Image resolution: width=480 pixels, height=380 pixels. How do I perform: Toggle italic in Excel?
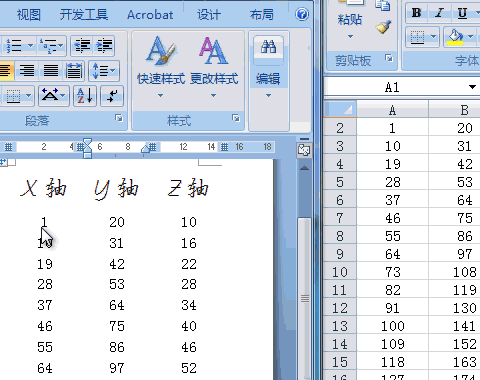pos(439,13)
